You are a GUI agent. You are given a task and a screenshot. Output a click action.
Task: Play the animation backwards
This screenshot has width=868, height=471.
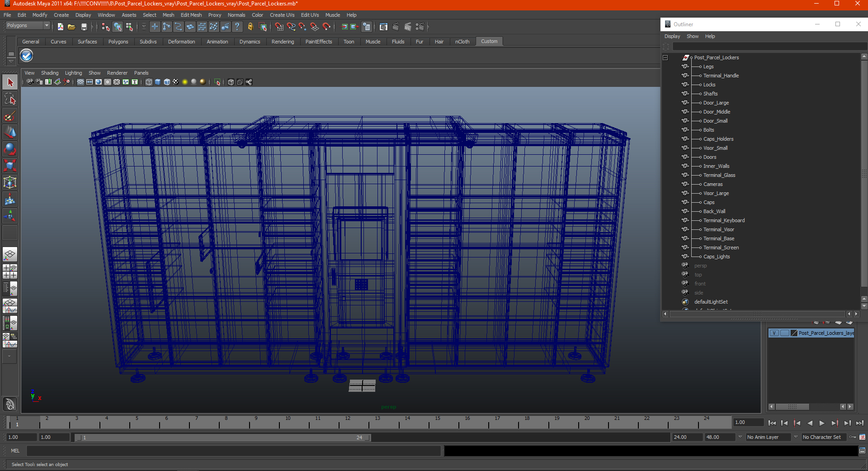click(810, 423)
